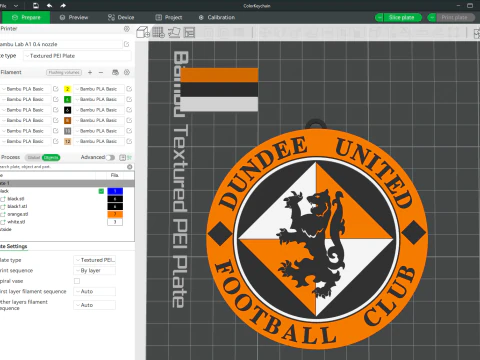Click the Undo arrow icon
This screenshot has height=360, width=480.
point(49,5)
